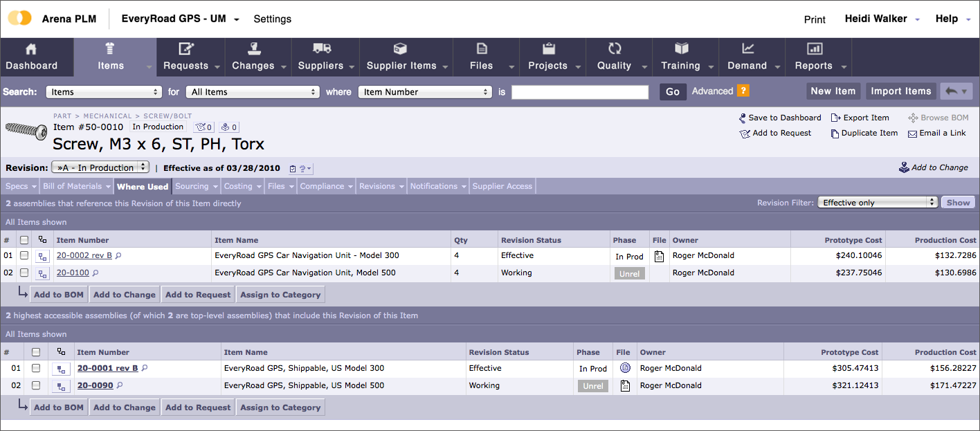Toggle the select-all checkbox in second table header
The image size is (980, 431).
click(x=36, y=352)
